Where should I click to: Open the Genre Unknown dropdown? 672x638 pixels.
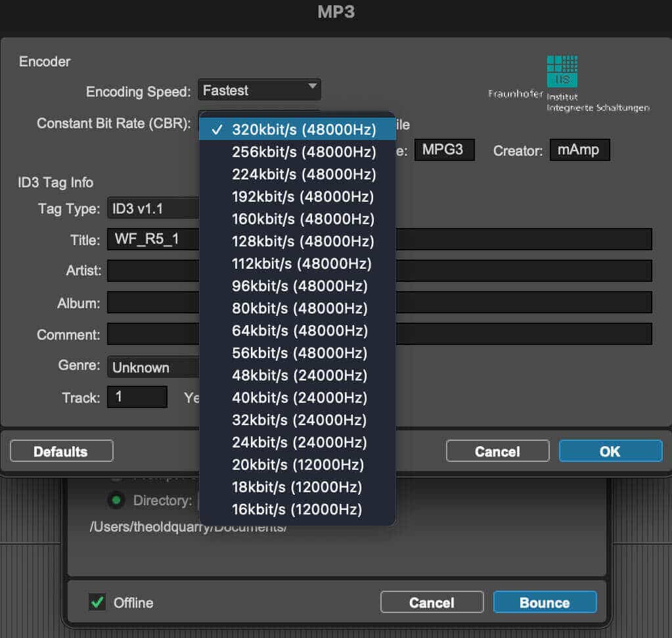(154, 367)
